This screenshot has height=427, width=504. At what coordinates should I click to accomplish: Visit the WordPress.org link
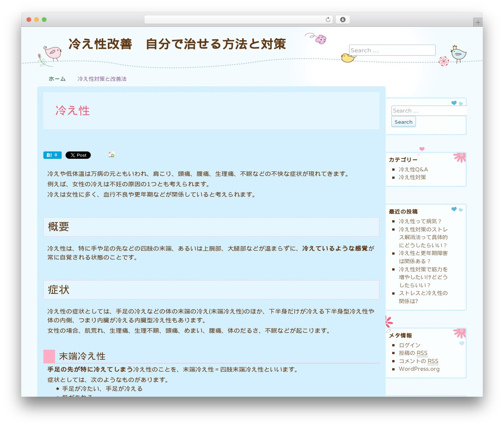[x=419, y=369]
